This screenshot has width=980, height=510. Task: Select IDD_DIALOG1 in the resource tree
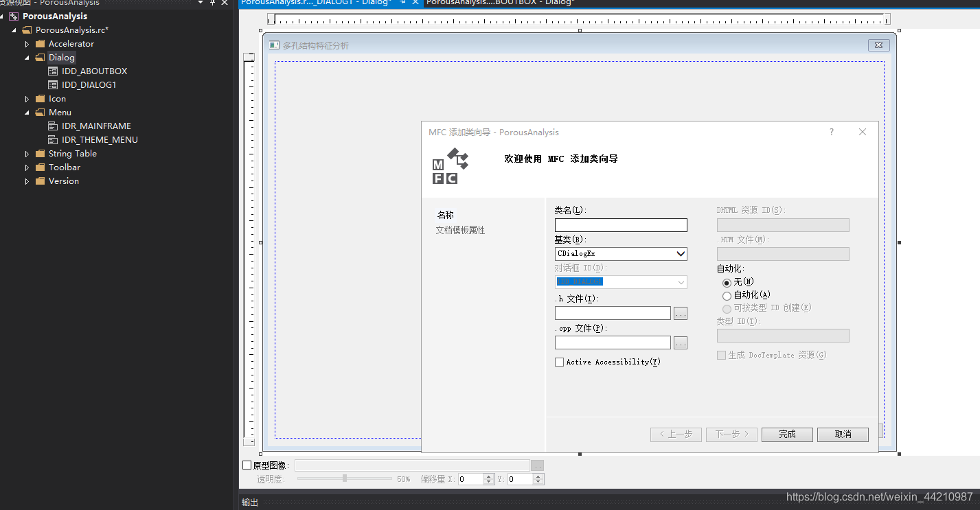[89, 84]
